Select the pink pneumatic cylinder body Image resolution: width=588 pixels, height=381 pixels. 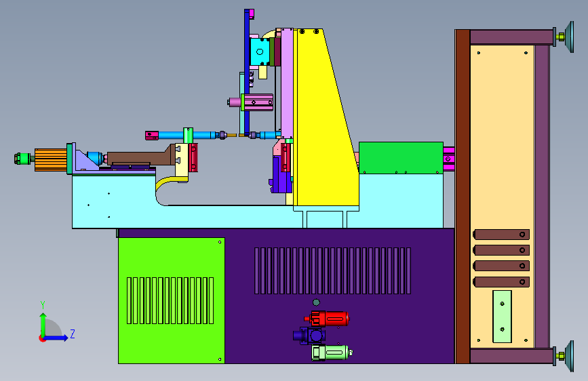(x=258, y=102)
